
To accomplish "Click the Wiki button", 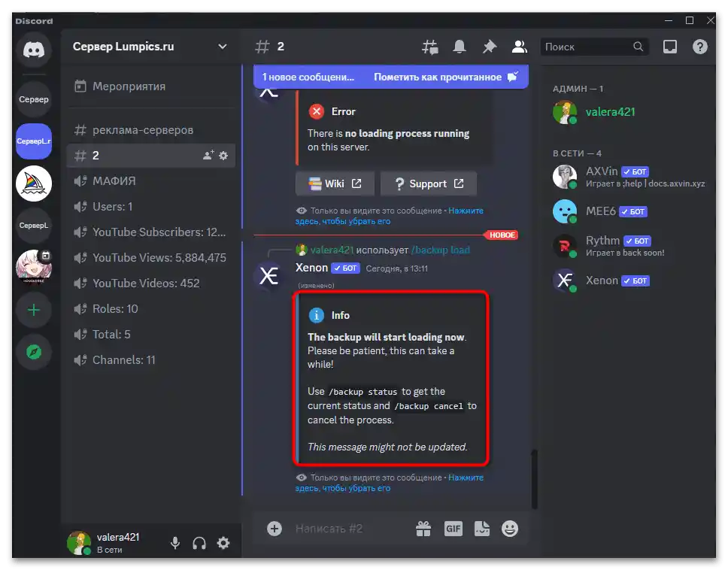I will [x=335, y=183].
